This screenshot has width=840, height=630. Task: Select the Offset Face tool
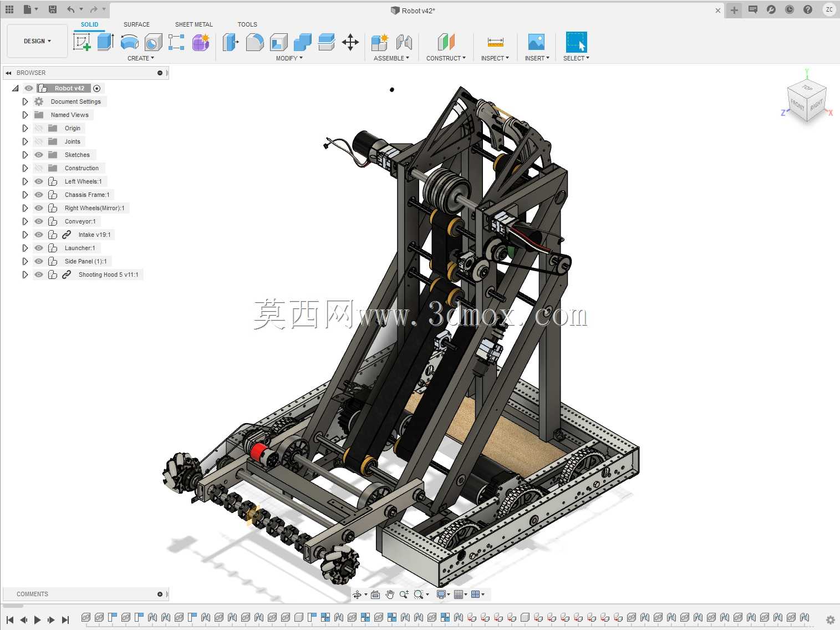point(327,42)
